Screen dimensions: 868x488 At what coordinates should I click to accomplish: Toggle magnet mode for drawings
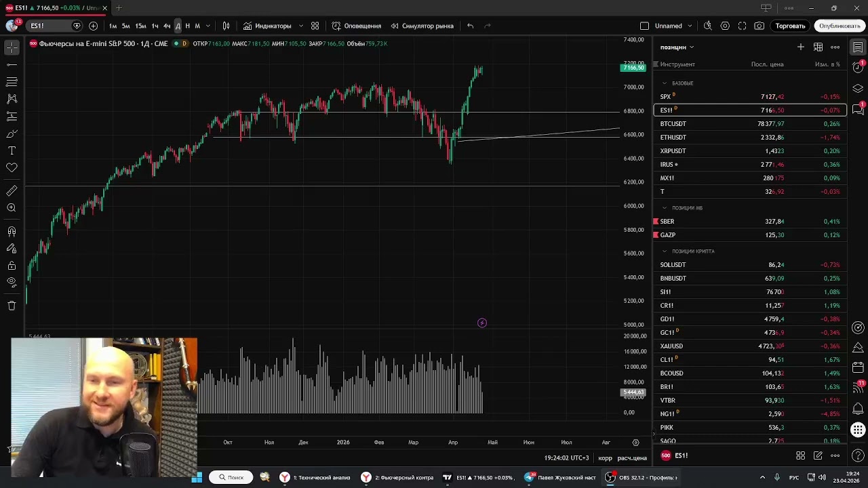pyautogui.click(x=12, y=232)
